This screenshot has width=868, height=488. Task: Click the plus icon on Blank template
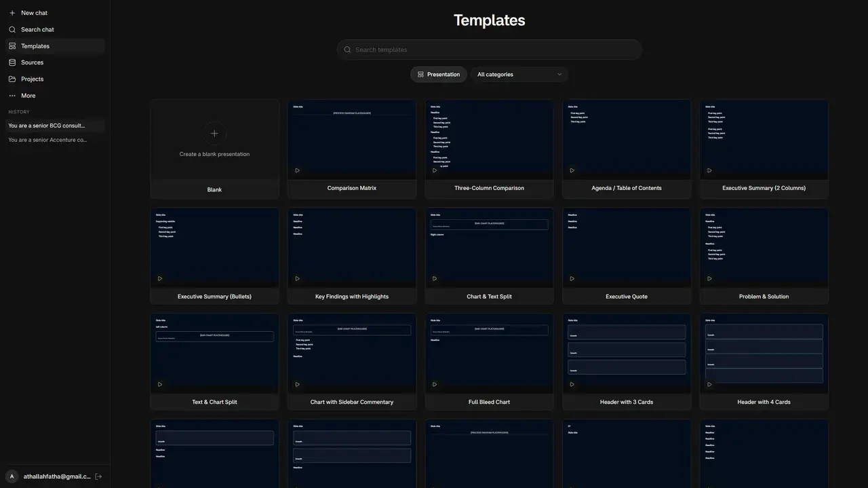click(x=214, y=133)
